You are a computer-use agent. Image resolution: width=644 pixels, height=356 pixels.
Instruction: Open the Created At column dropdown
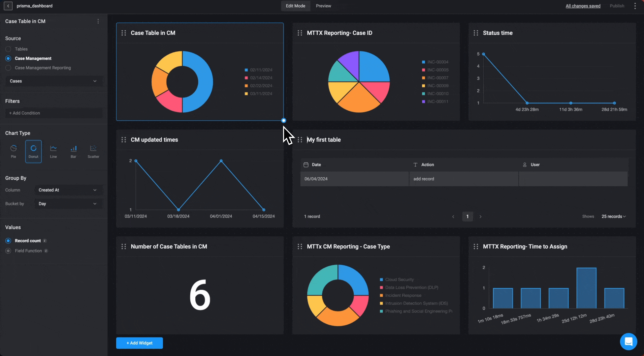click(68, 190)
